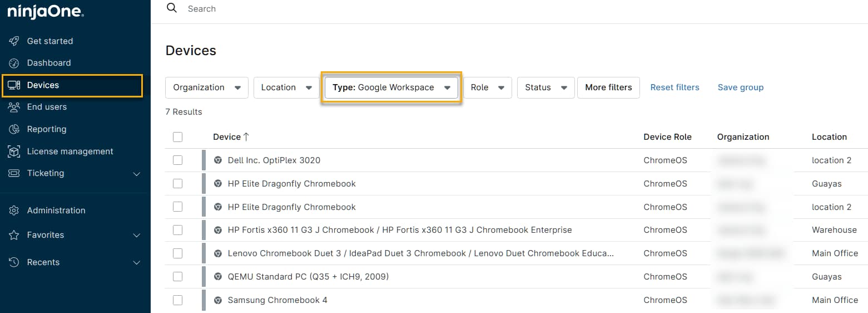Open the Role filter dropdown
The height and width of the screenshot is (313, 868).
tap(487, 87)
